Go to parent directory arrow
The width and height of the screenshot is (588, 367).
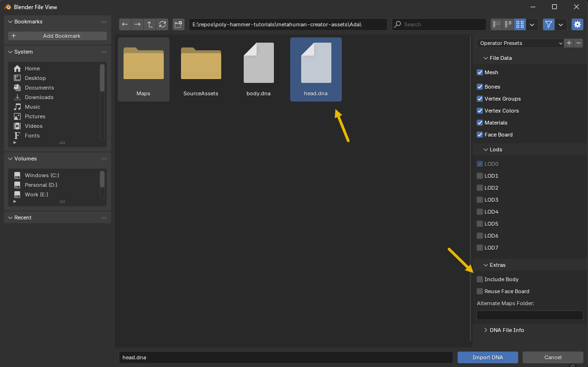click(x=150, y=24)
